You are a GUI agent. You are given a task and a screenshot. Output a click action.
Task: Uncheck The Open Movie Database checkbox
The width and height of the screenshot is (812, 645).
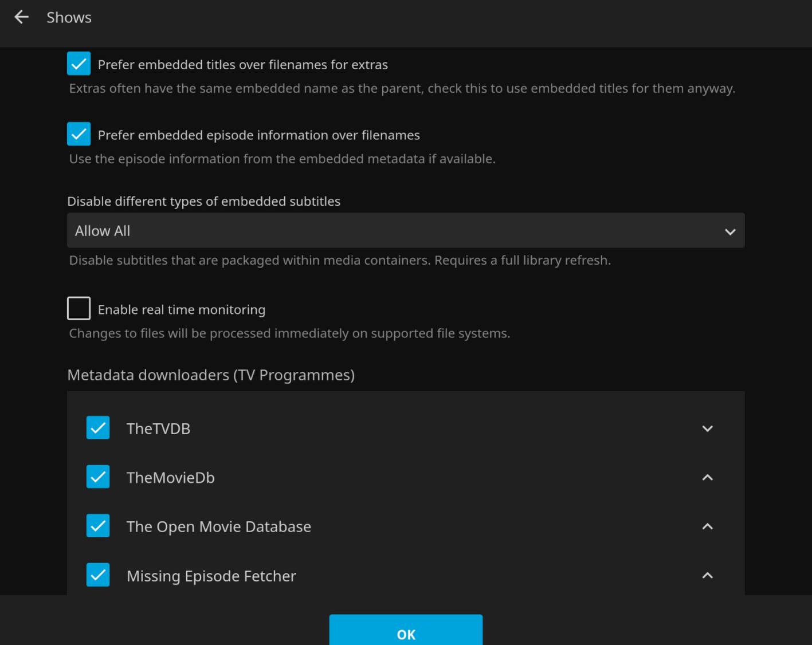(98, 526)
